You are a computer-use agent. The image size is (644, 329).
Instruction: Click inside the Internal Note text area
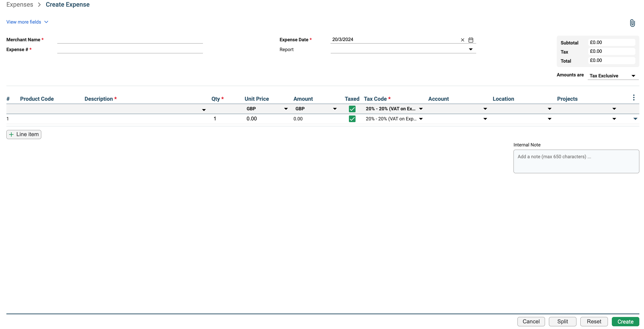tap(576, 161)
